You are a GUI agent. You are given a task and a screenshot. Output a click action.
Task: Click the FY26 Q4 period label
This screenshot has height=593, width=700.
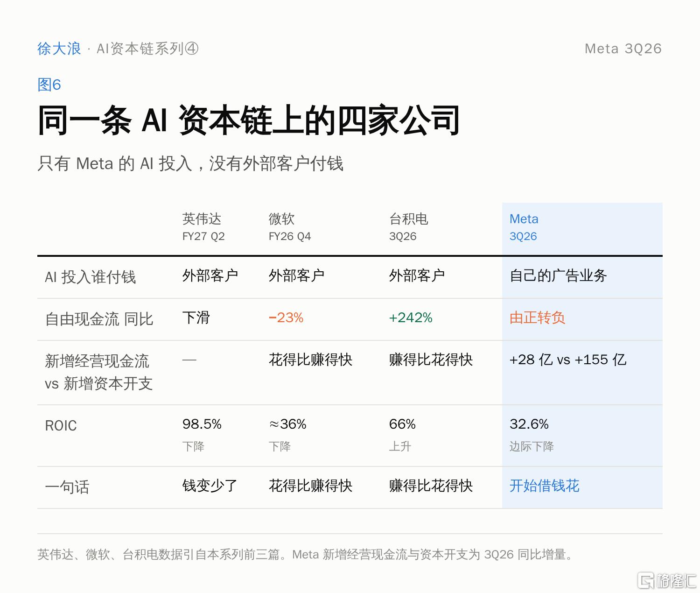tap(290, 236)
